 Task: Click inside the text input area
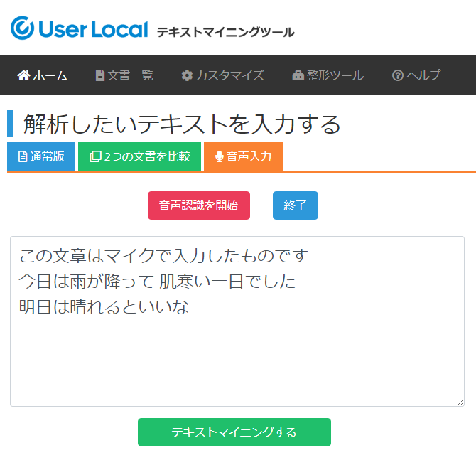(x=237, y=321)
